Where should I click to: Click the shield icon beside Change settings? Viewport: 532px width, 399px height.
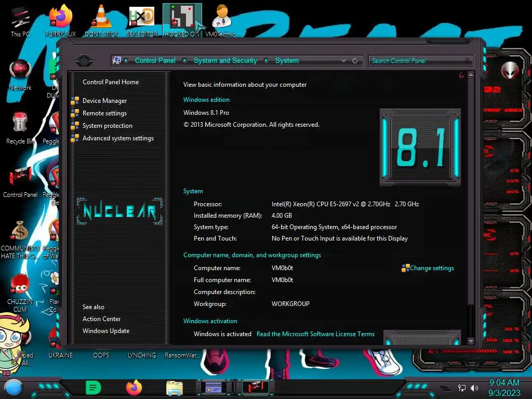click(405, 268)
